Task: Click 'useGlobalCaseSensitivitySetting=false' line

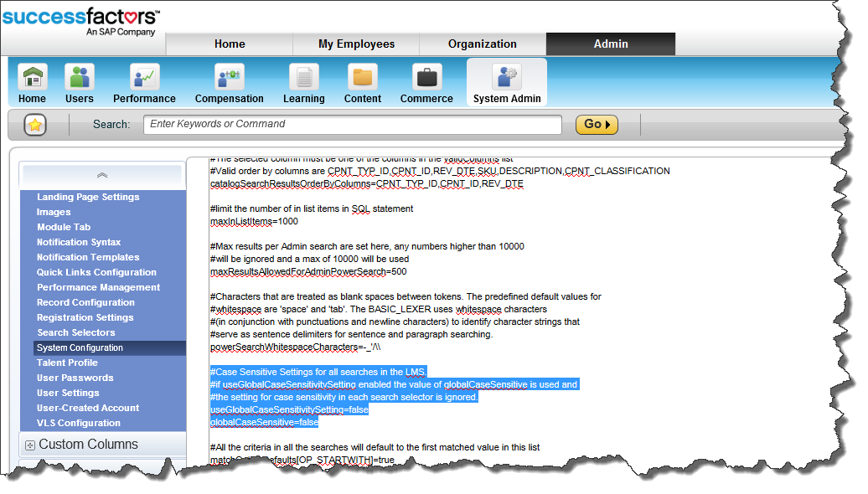Action: click(289, 410)
